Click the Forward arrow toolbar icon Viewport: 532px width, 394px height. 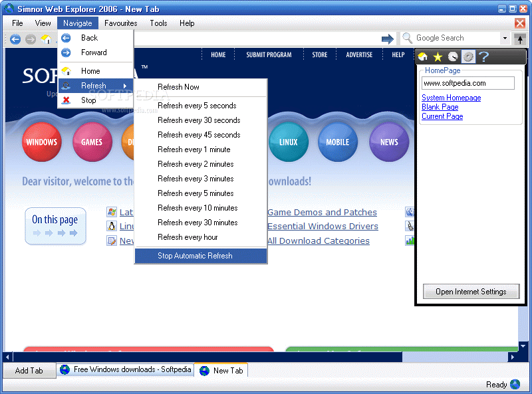[31, 39]
